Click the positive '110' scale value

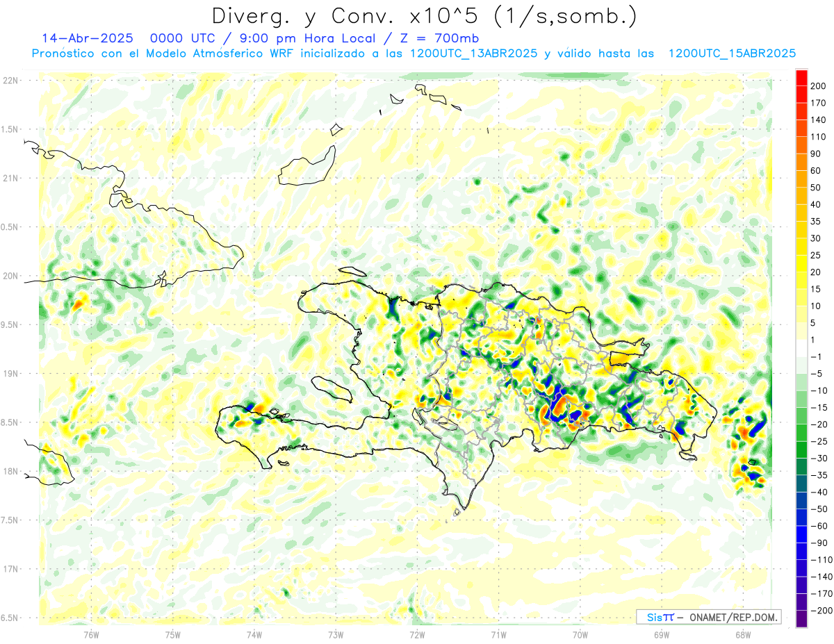(x=818, y=137)
